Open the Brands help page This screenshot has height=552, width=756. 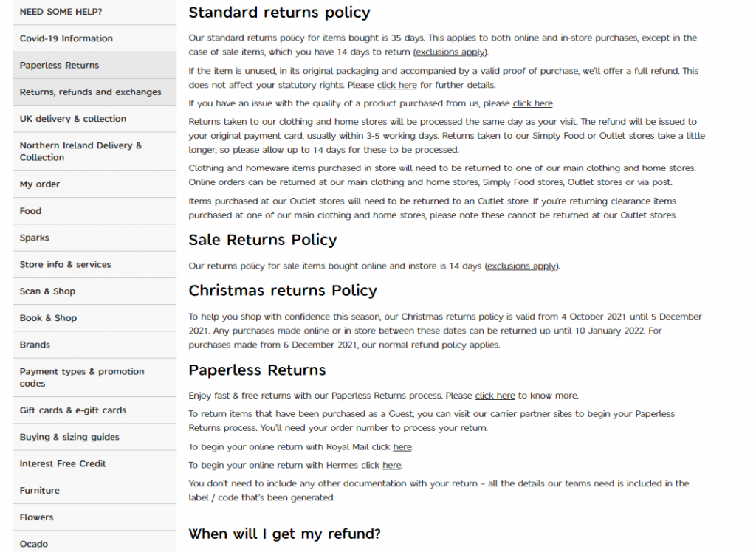pos(35,344)
